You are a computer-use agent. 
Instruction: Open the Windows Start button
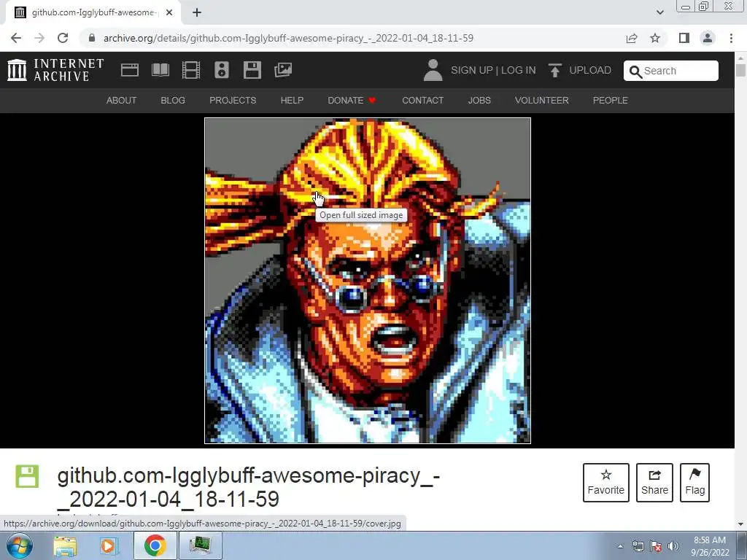click(x=19, y=545)
